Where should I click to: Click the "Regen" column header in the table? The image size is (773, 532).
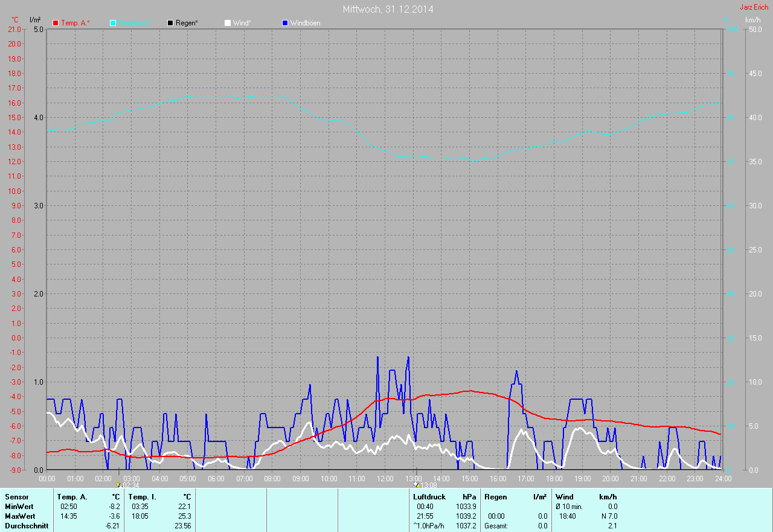pyautogui.click(x=496, y=497)
